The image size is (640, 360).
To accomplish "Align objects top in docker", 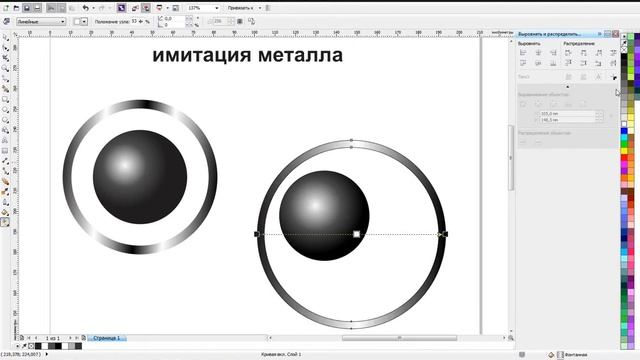I will click(x=523, y=63).
